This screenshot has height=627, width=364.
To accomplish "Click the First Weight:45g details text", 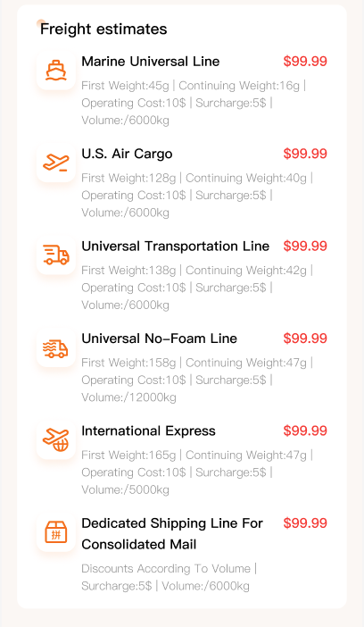I will [126, 86].
